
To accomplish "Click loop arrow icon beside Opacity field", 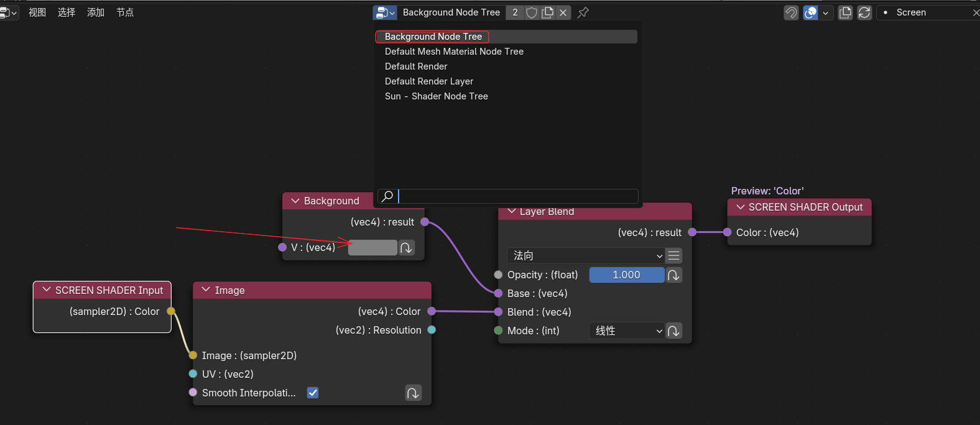I will tap(673, 275).
